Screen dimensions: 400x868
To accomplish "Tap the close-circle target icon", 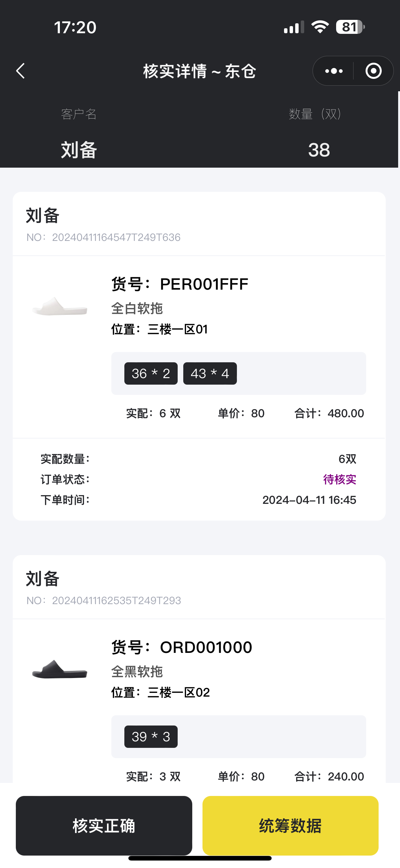I will tap(373, 71).
